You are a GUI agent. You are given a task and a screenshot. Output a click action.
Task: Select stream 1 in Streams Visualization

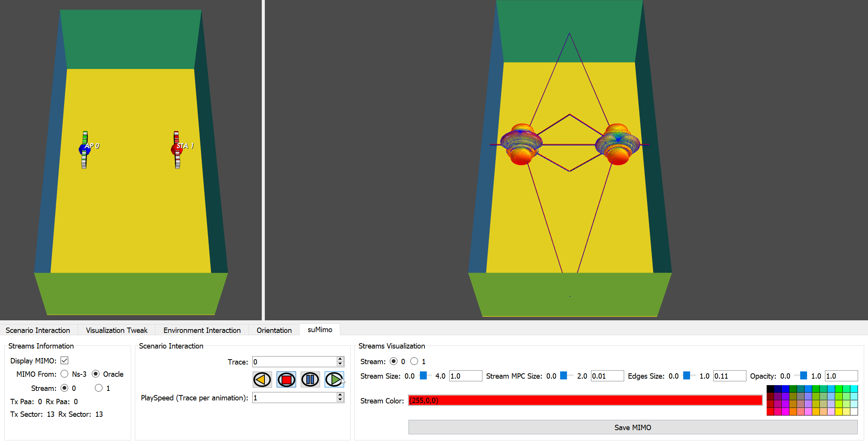pyautogui.click(x=414, y=361)
